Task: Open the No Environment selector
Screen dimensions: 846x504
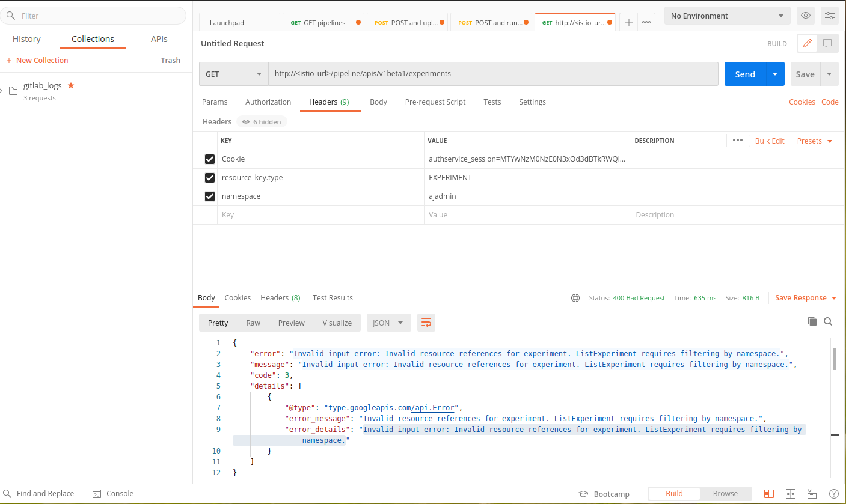Action: (x=727, y=15)
